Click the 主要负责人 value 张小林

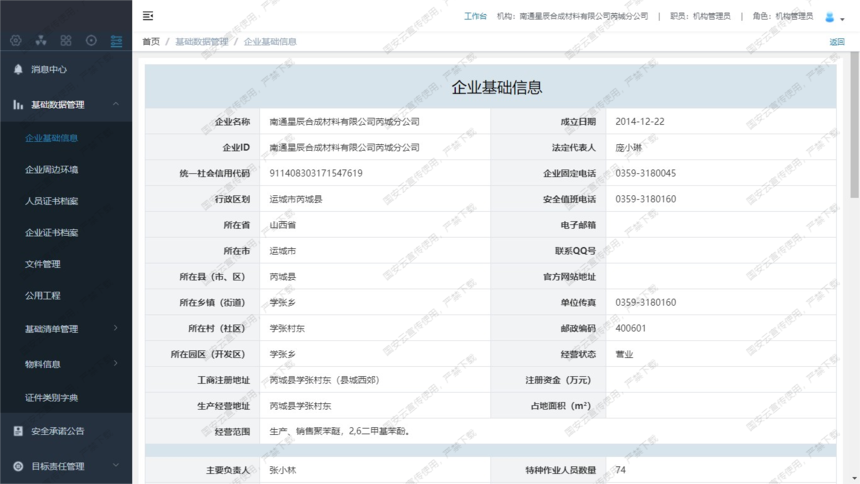coord(283,470)
